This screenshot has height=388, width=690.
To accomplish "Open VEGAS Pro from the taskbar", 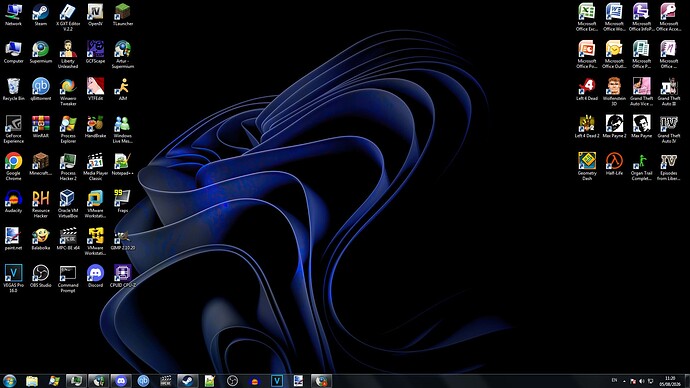I will 277,381.
